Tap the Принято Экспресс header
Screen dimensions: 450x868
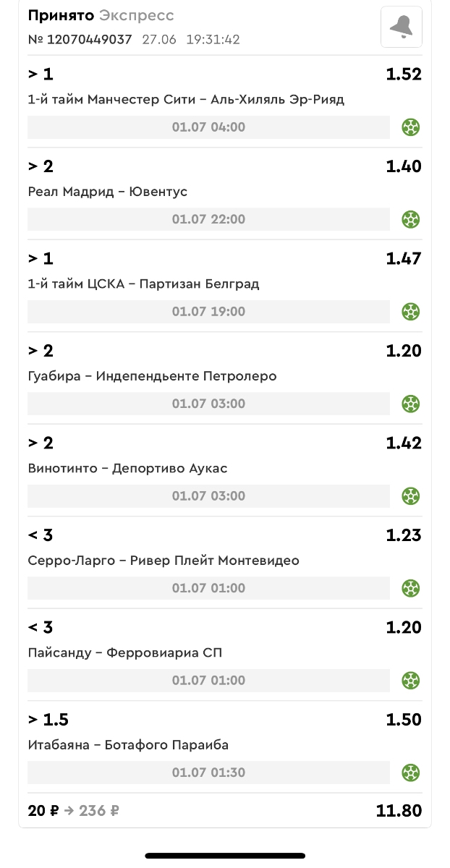[101, 15]
